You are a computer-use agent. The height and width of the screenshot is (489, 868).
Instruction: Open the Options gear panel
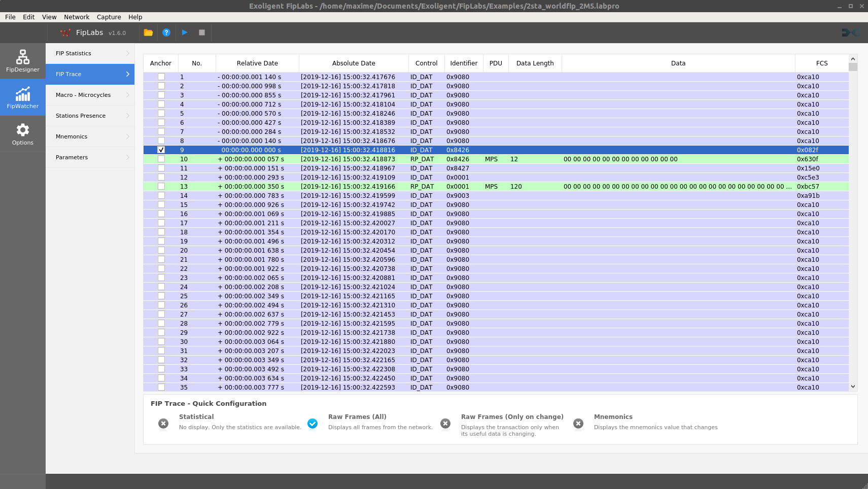23,134
